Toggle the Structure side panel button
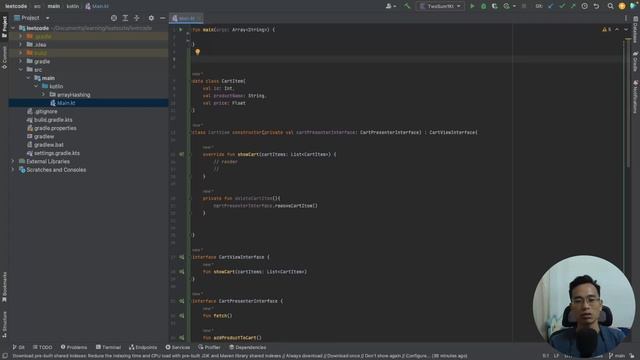 pyautogui.click(x=4, y=325)
